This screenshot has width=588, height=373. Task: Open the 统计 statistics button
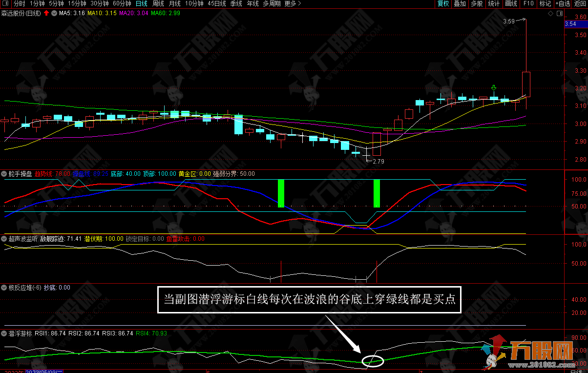point(494,3)
